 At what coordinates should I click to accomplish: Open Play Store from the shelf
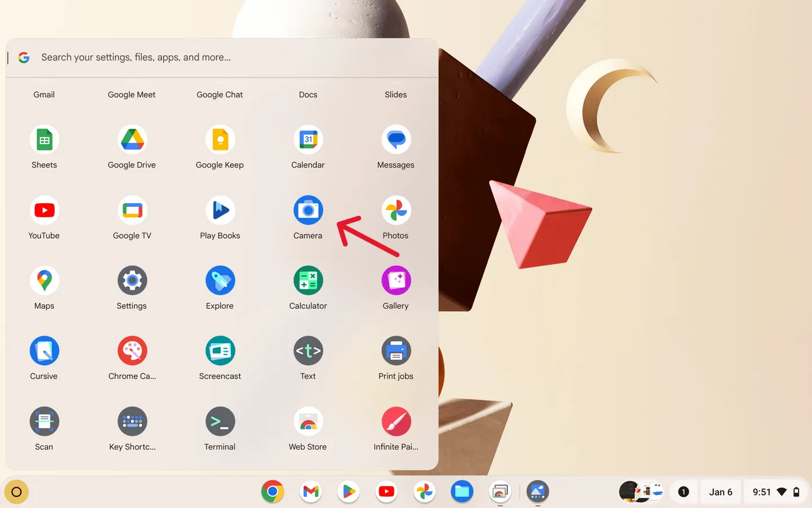coord(349,492)
